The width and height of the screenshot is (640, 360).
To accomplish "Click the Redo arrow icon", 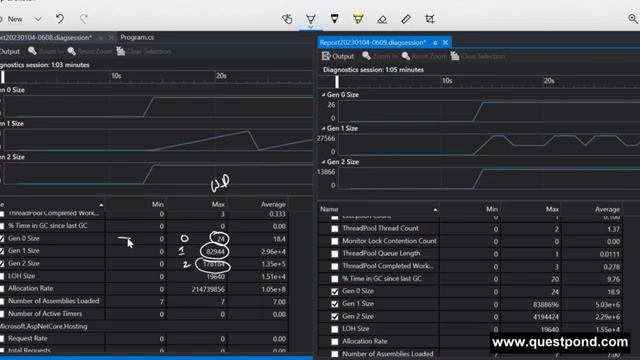I will [x=84, y=19].
